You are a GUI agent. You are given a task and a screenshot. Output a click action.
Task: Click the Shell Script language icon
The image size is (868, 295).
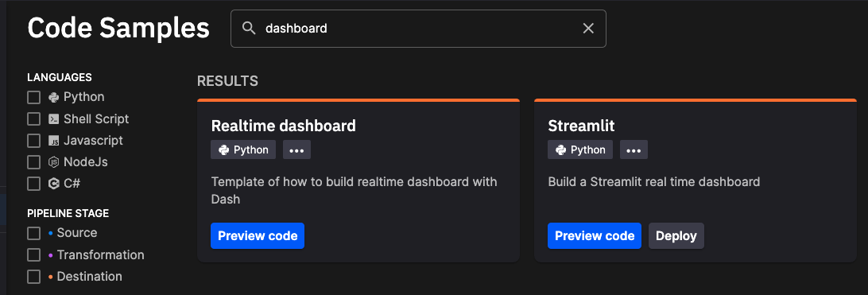coord(54,119)
